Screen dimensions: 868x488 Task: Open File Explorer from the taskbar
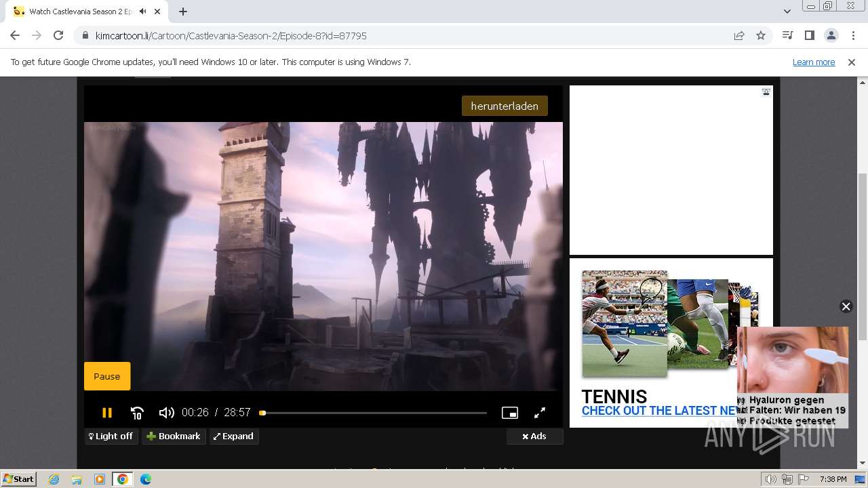pyautogui.click(x=77, y=479)
